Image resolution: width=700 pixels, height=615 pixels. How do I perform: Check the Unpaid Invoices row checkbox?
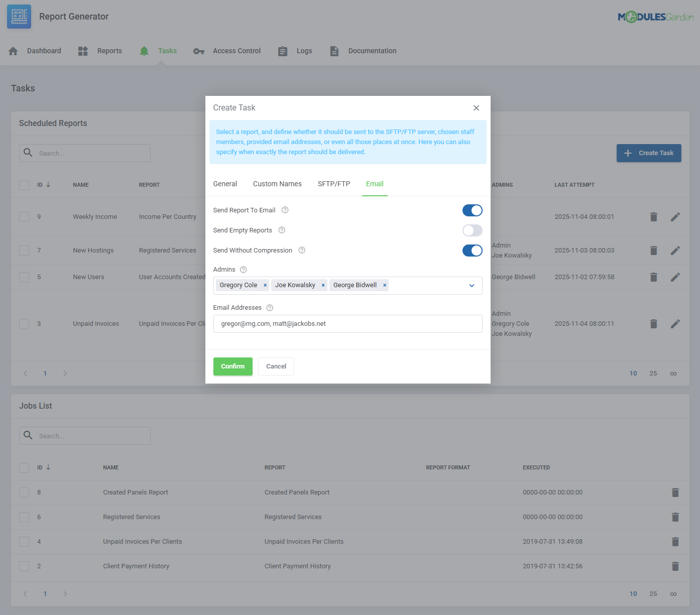24,323
